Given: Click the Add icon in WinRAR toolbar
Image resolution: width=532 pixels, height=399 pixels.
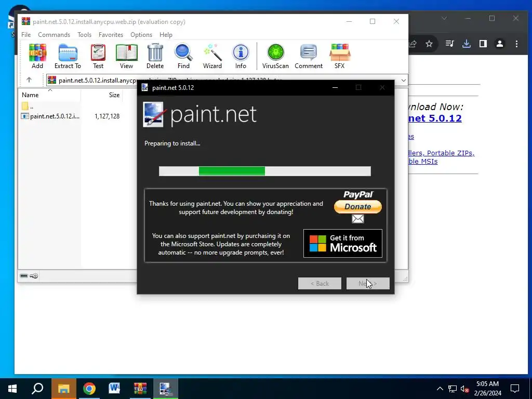Looking at the screenshot, I should click(x=37, y=56).
